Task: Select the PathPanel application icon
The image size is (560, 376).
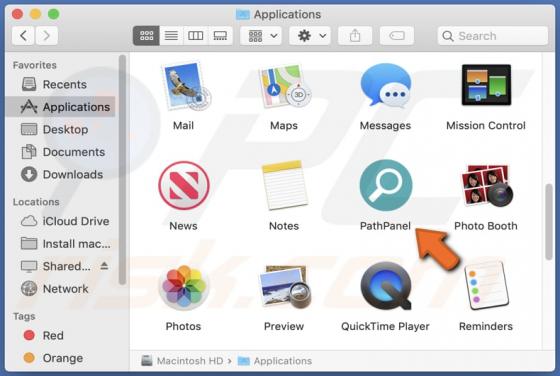Action: click(386, 185)
